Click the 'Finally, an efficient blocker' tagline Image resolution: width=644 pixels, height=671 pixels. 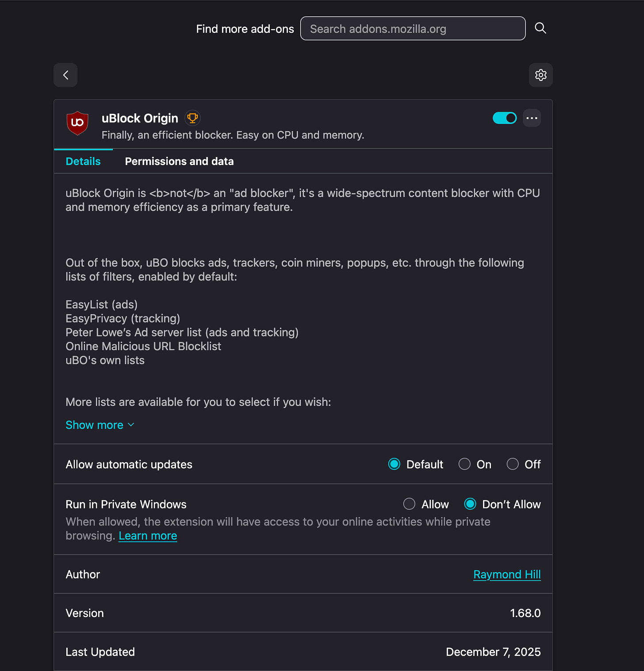click(x=233, y=135)
